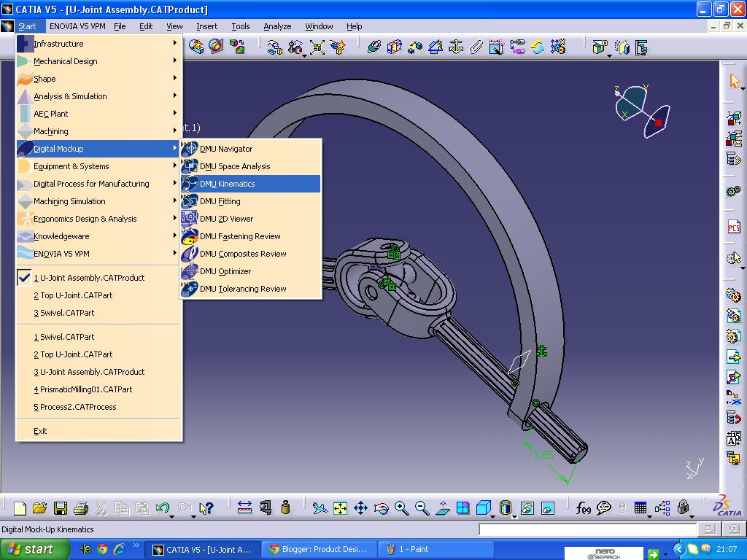Expand the Analysis & Simulation submenu
Screen dimensions: 747x560
70,96
